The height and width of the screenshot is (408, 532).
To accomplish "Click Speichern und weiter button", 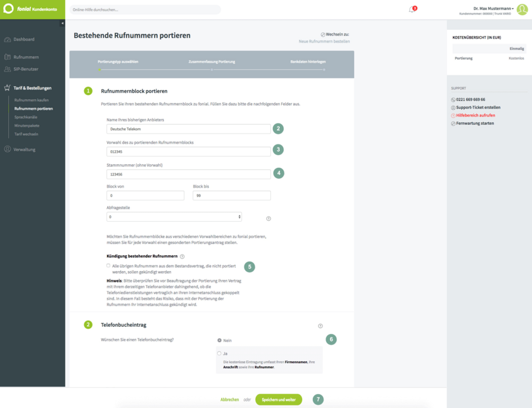I will point(279,400).
